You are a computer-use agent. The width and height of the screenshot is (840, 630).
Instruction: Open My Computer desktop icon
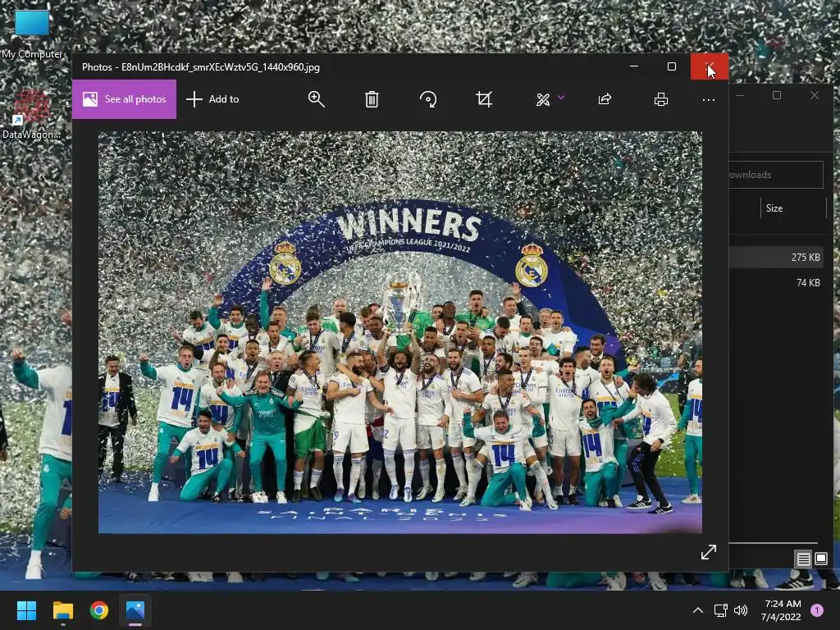(32, 34)
